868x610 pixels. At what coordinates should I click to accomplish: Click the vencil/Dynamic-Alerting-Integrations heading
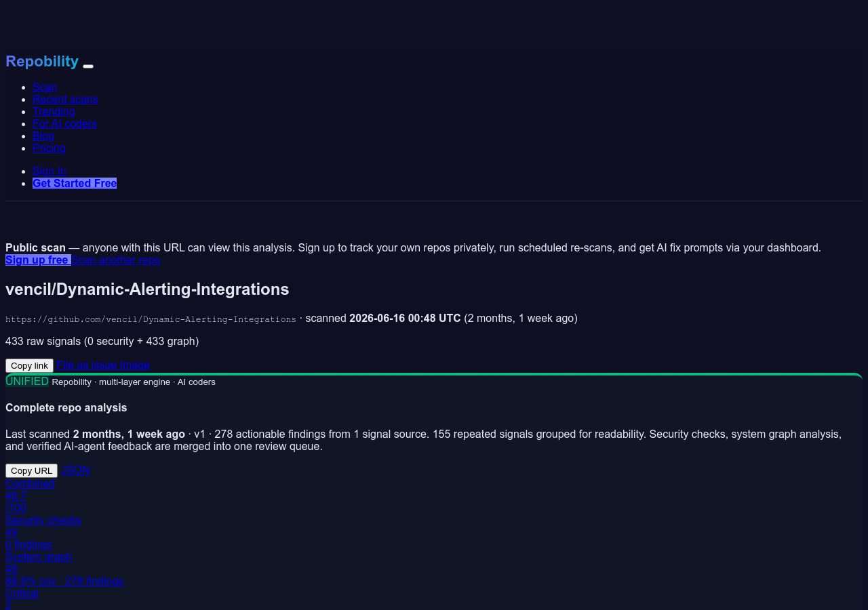147,289
